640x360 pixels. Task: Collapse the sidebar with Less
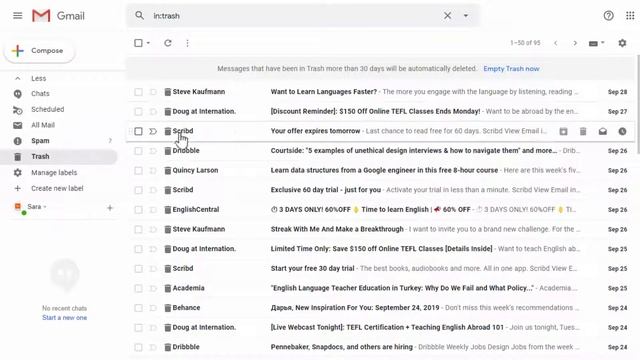38,78
